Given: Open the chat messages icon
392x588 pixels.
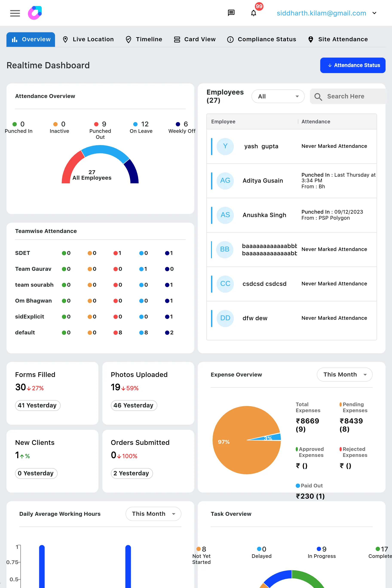Looking at the screenshot, I should [x=231, y=13].
